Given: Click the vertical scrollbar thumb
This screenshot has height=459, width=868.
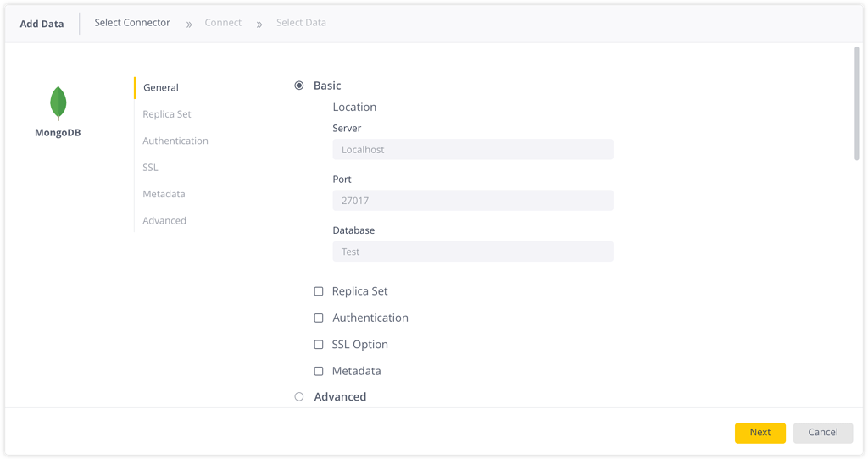Looking at the screenshot, I should pos(857,103).
